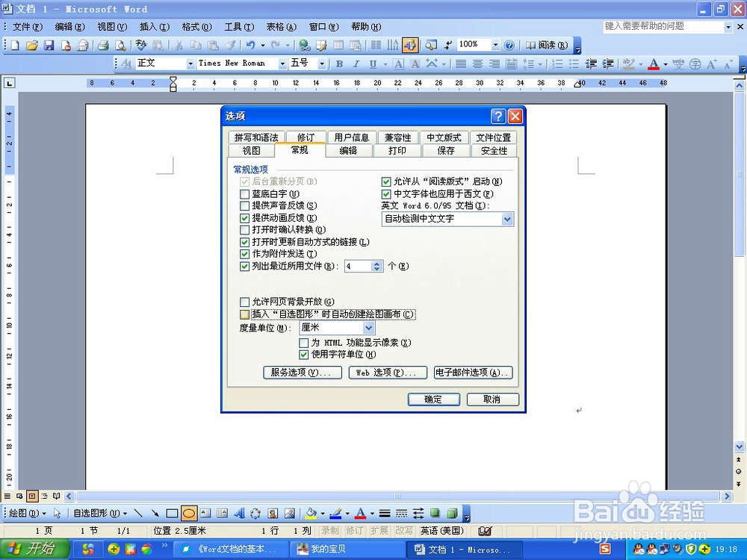Apply Bold formatting
Viewport: 747px width, 560px height.
339,63
